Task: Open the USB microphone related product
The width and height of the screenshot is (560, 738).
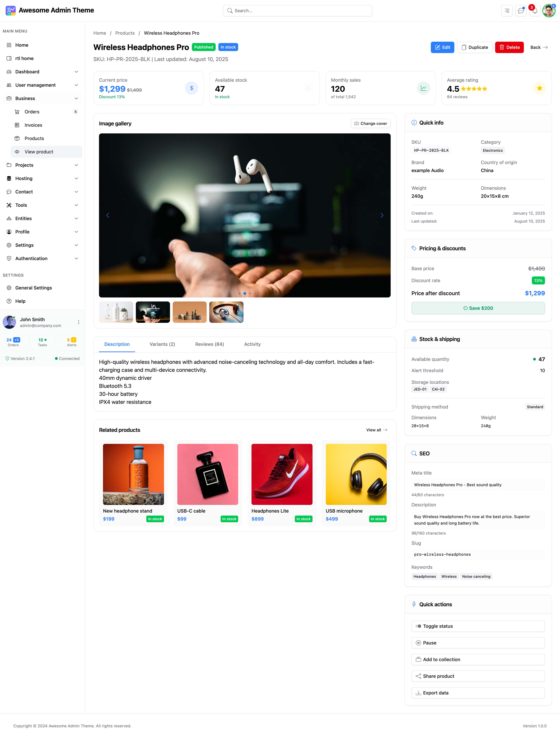Action: click(x=356, y=483)
